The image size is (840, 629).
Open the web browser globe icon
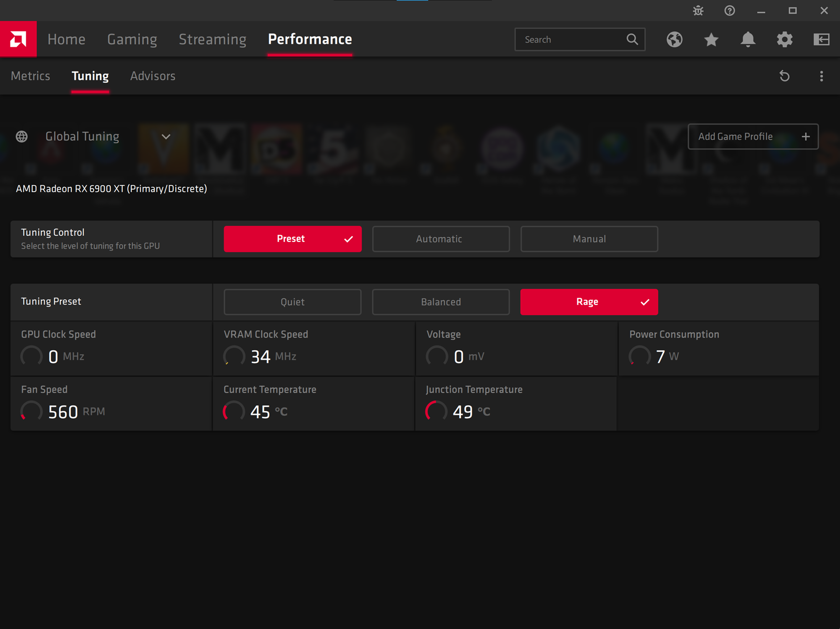click(675, 39)
